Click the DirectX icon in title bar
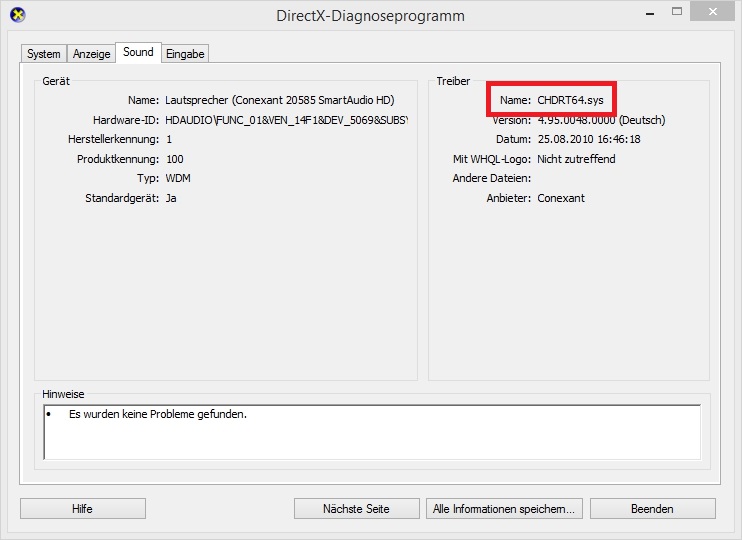This screenshot has height=540, width=742. [x=17, y=15]
